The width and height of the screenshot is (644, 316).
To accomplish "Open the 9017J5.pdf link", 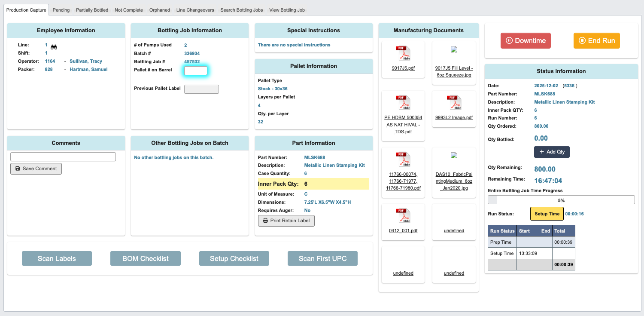I will [403, 68].
